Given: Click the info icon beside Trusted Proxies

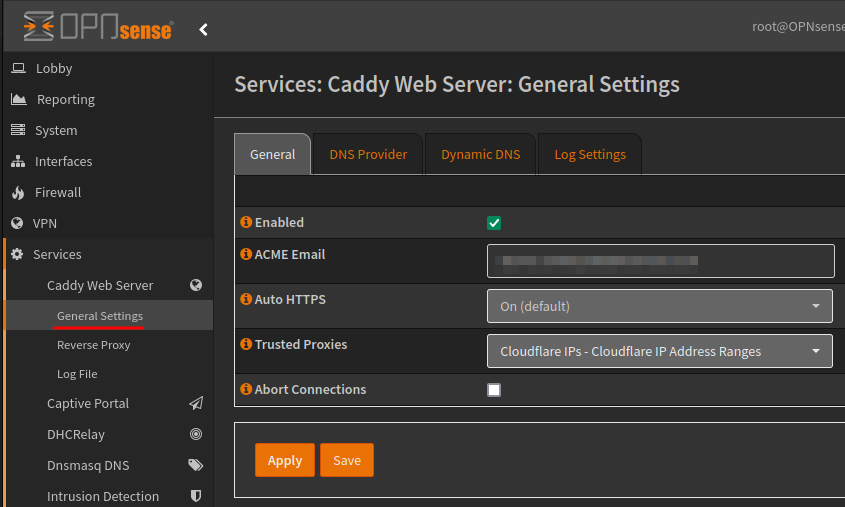Looking at the screenshot, I should 246,344.
